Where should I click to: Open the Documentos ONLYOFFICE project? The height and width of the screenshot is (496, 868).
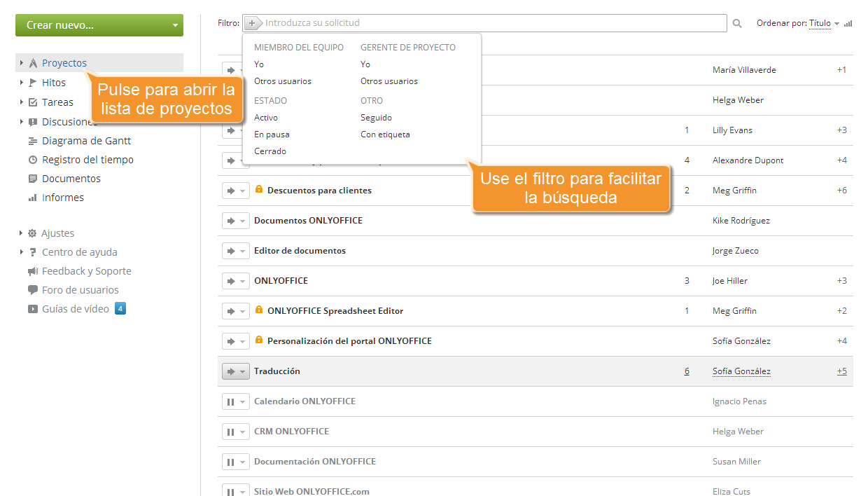click(x=308, y=221)
